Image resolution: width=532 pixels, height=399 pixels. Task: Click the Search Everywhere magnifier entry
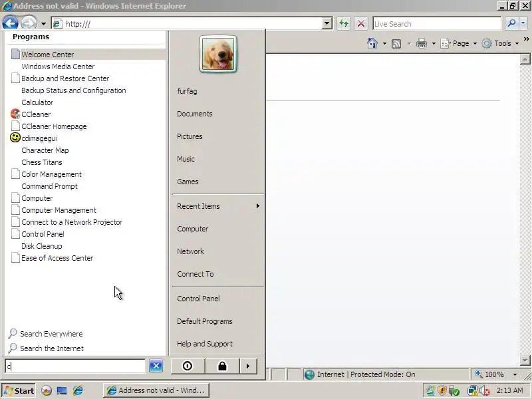pyautogui.click(x=45, y=334)
